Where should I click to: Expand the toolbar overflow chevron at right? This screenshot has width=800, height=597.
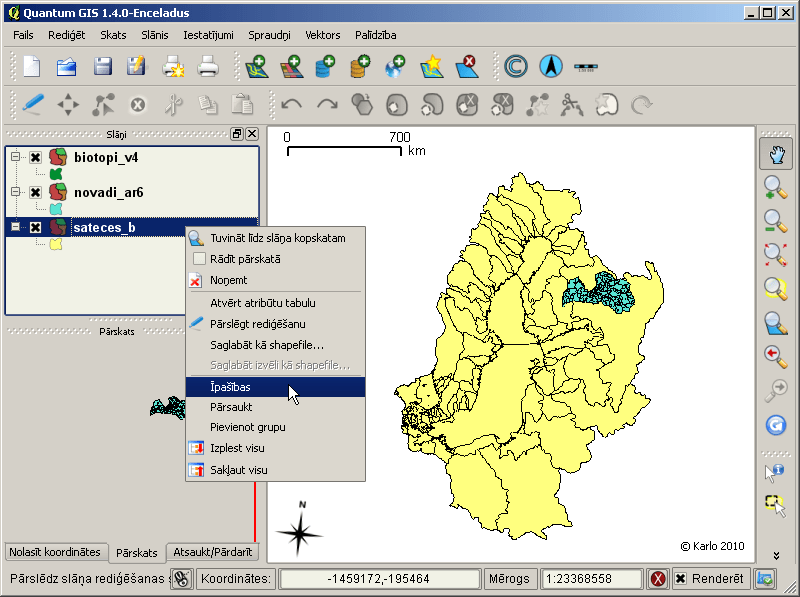[x=776, y=555]
